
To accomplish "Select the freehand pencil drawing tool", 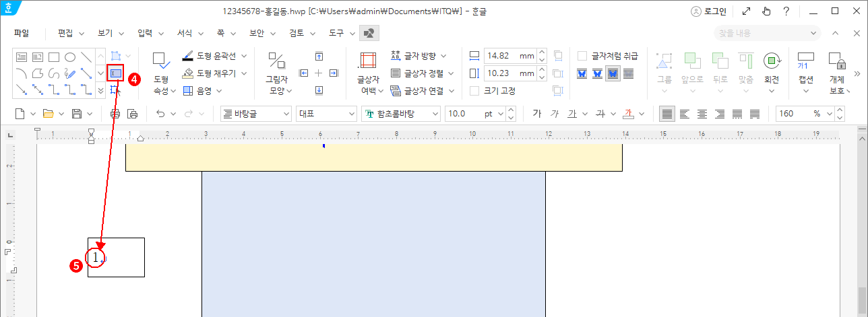I will [70, 73].
